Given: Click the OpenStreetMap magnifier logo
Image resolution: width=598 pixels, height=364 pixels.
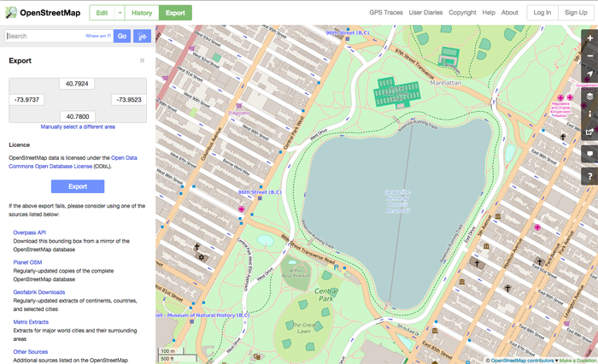Looking at the screenshot, I should click(x=10, y=13).
